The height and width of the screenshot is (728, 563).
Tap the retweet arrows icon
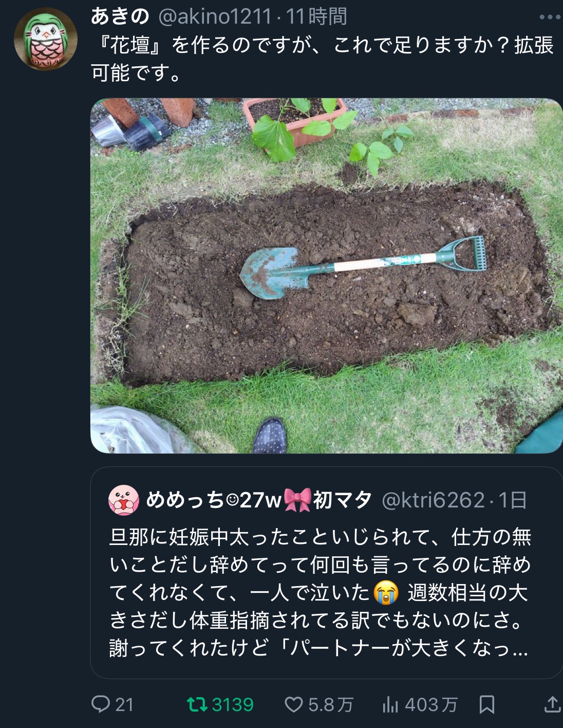point(196,704)
